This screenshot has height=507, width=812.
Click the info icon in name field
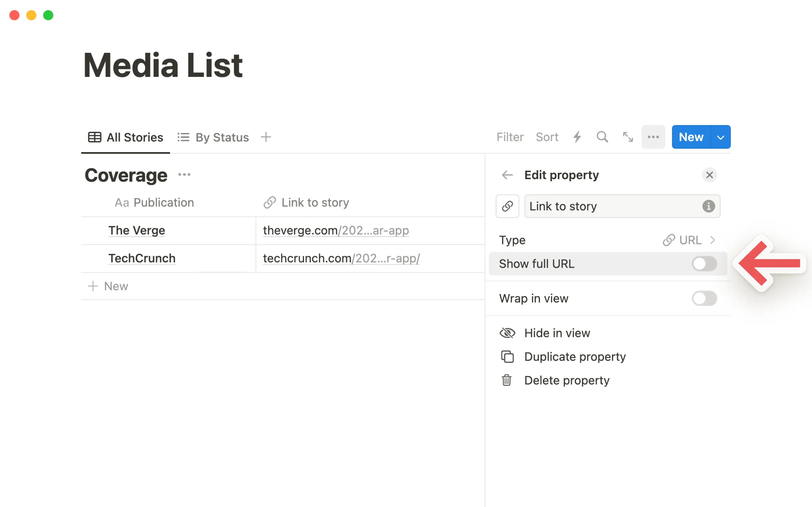click(708, 206)
